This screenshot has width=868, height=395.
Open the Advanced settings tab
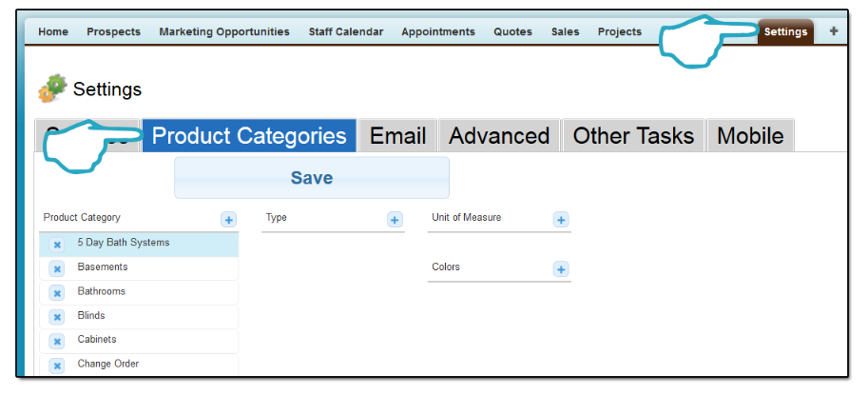(x=499, y=136)
